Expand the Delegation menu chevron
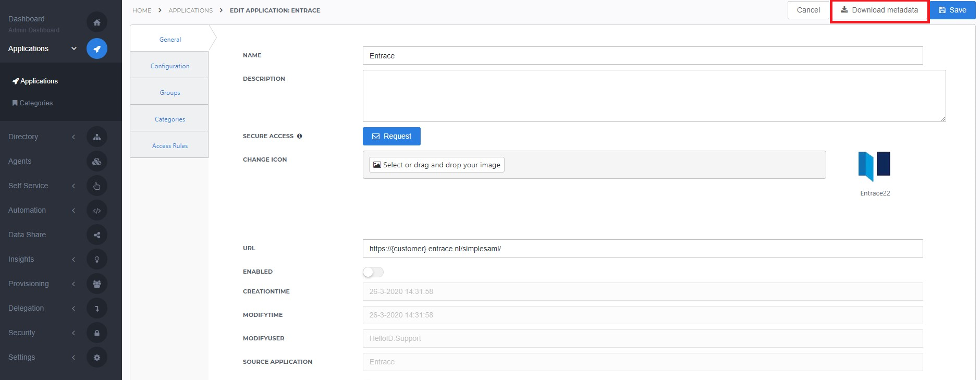 73,309
